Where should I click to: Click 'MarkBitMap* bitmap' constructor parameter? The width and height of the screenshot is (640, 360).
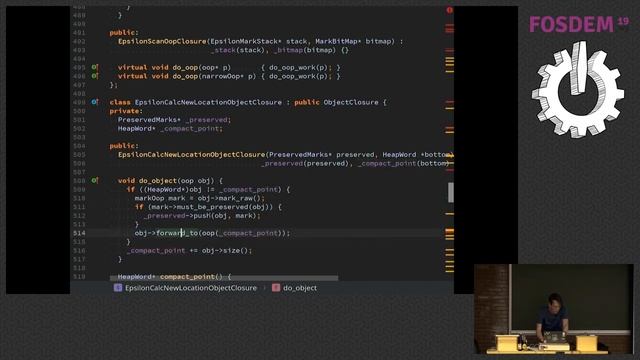point(355,42)
